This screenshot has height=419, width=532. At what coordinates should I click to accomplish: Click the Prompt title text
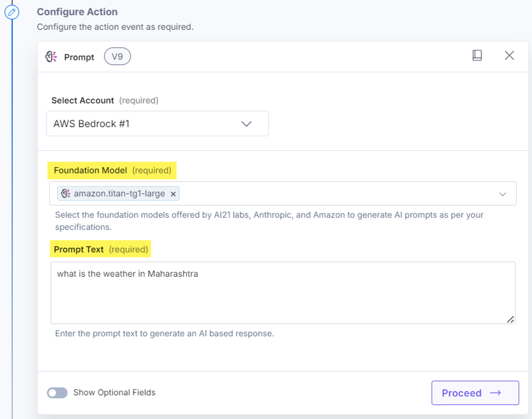pyautogui.click(x=79, y=57)
